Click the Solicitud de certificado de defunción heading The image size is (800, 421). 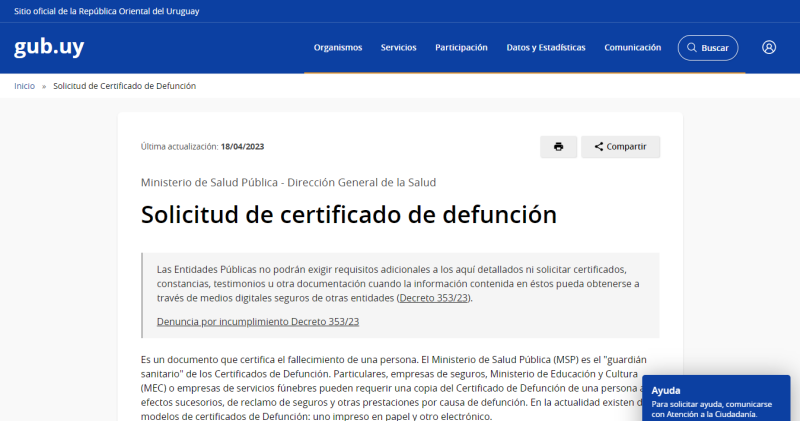tap(348, 215)
